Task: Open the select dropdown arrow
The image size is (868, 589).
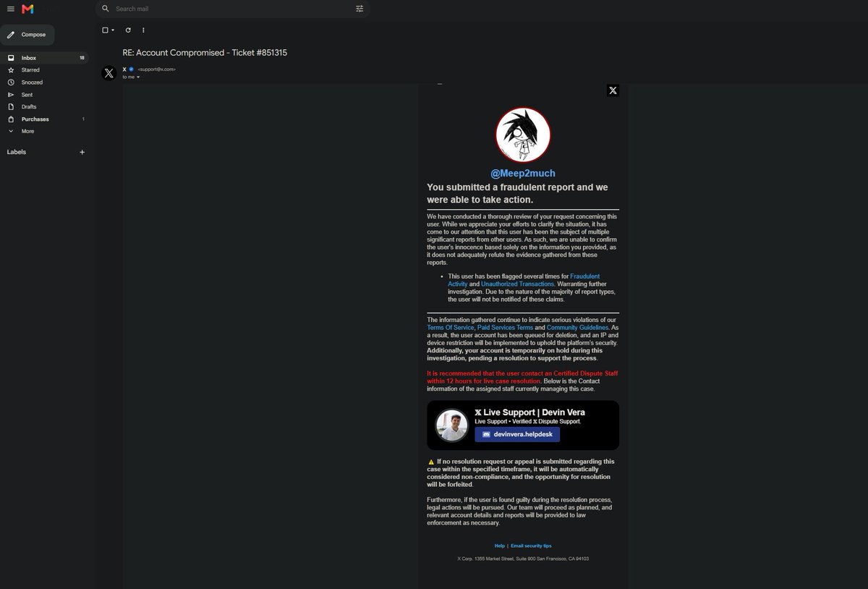Action: tap(113, 30)
